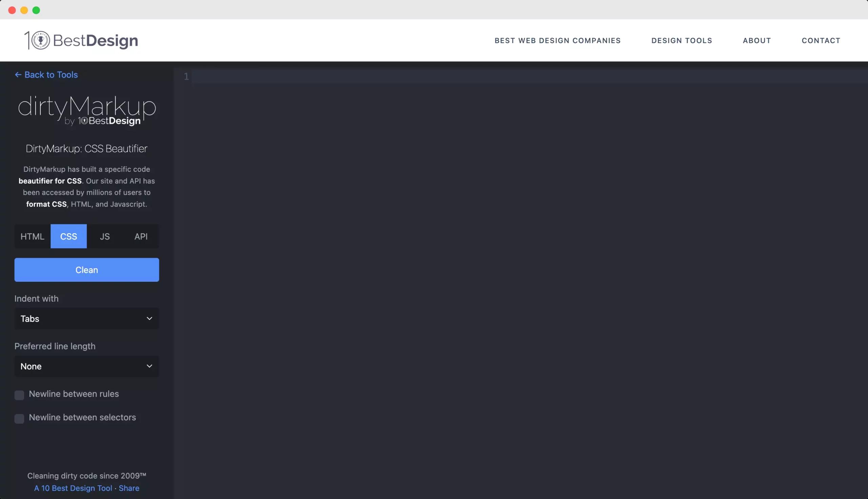This screenshot has width=868, height=499.
Task: Click the dirtyMarkup logo image
Action: click(86, 110)
